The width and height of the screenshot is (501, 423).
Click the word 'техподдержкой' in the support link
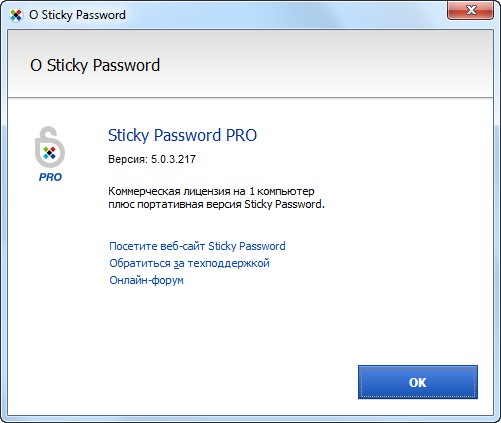[x=228, y=263]
